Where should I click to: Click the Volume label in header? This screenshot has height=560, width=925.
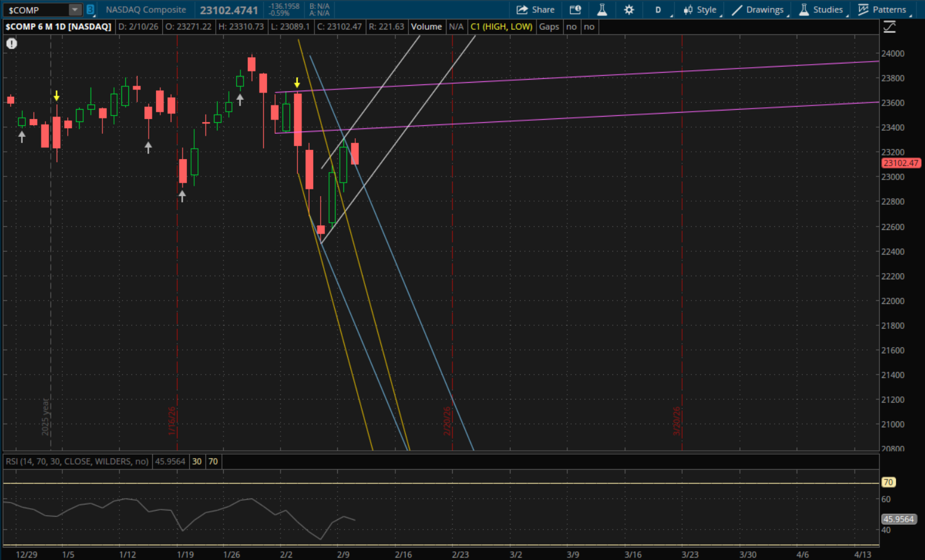click(426, 27)
